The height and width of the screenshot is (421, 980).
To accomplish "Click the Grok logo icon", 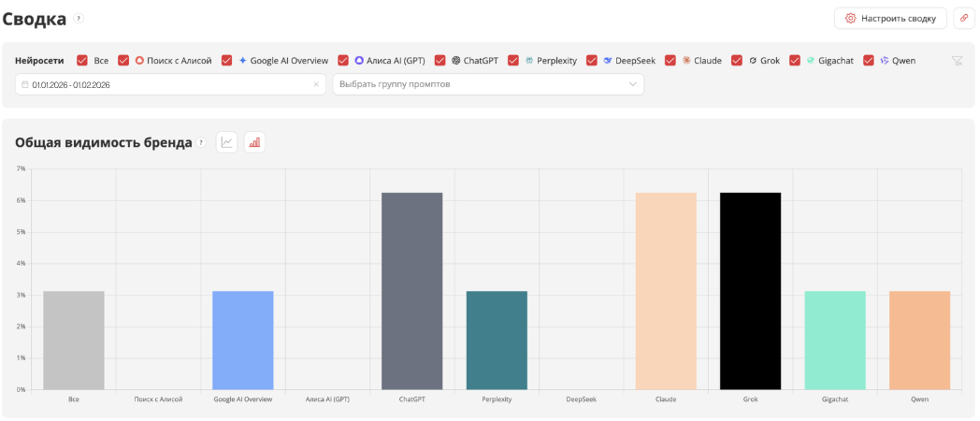I will pos(753,61).
